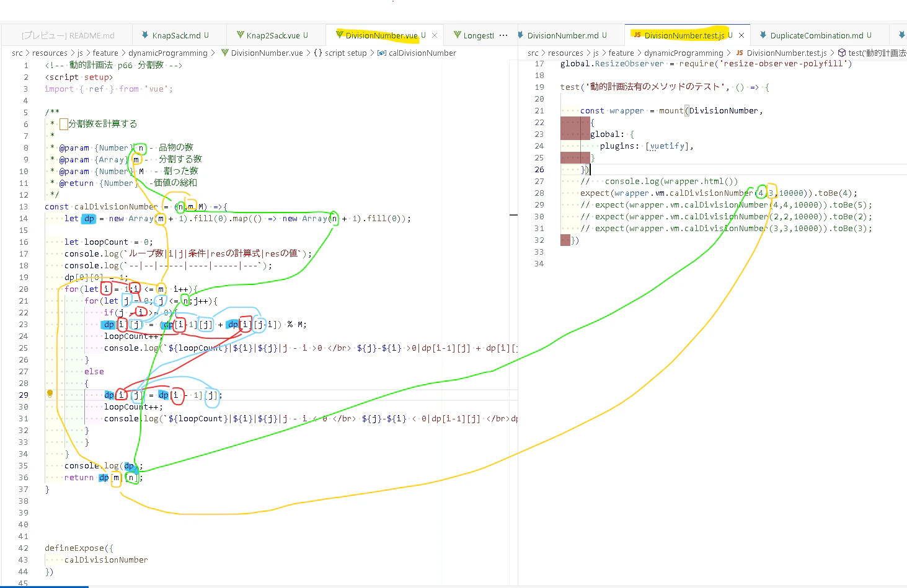Image resolution: width=907 pixels, height=588 pixels.
Task: Click 'plugins: [vuetify],' in the right editor
Action: (647, 146)
